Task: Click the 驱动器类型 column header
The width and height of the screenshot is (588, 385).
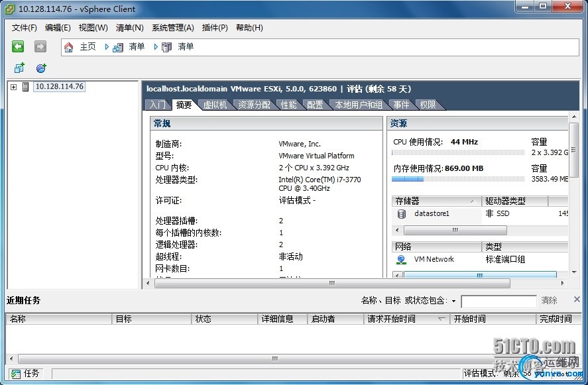Action: [x=514, y=201]
